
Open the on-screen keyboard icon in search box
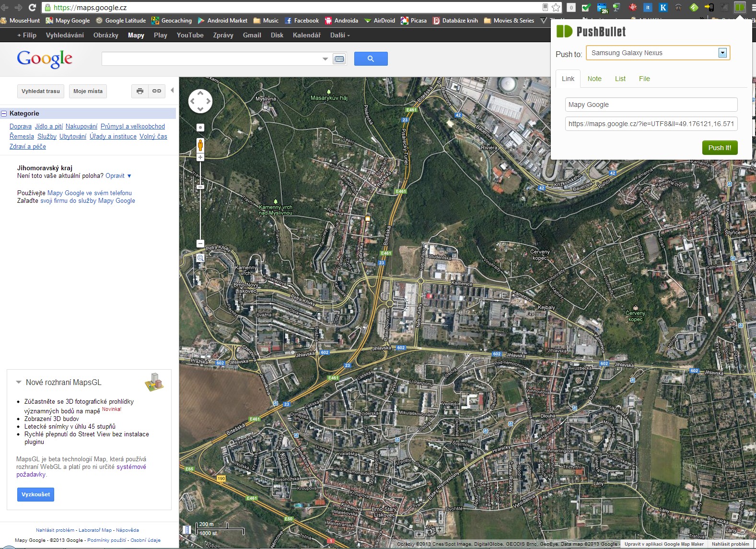pyautogui.click(x=339, y=59)
